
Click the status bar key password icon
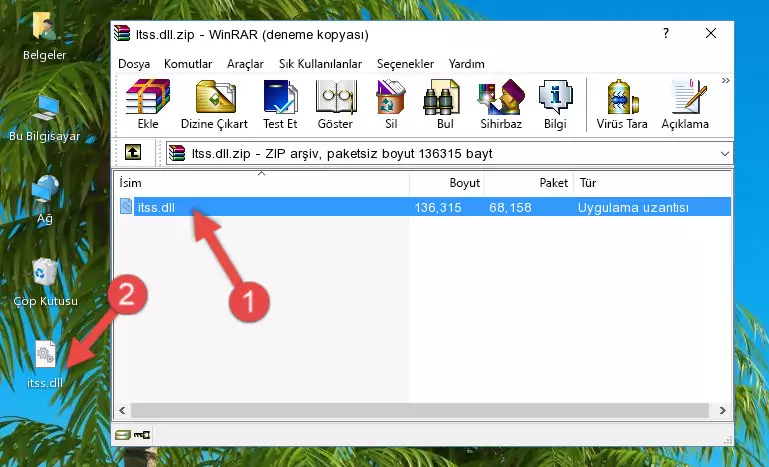coord(142,435)
